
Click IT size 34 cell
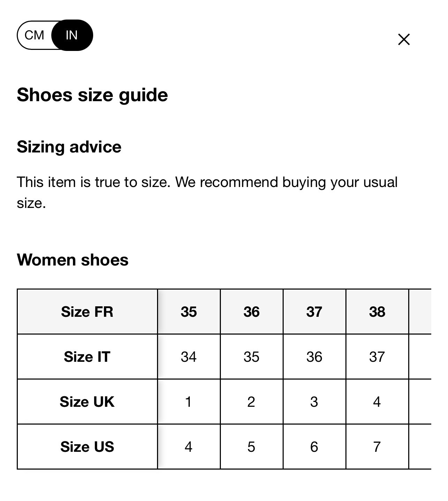[189, 357]
